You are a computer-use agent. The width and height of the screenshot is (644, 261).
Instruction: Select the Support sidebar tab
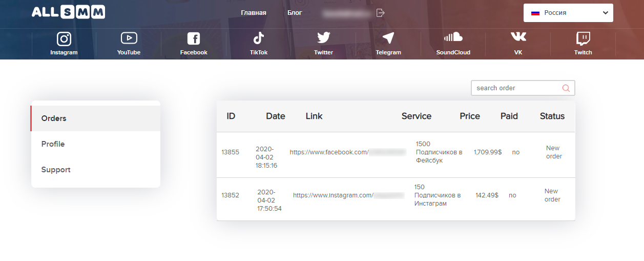click(96, 170)
